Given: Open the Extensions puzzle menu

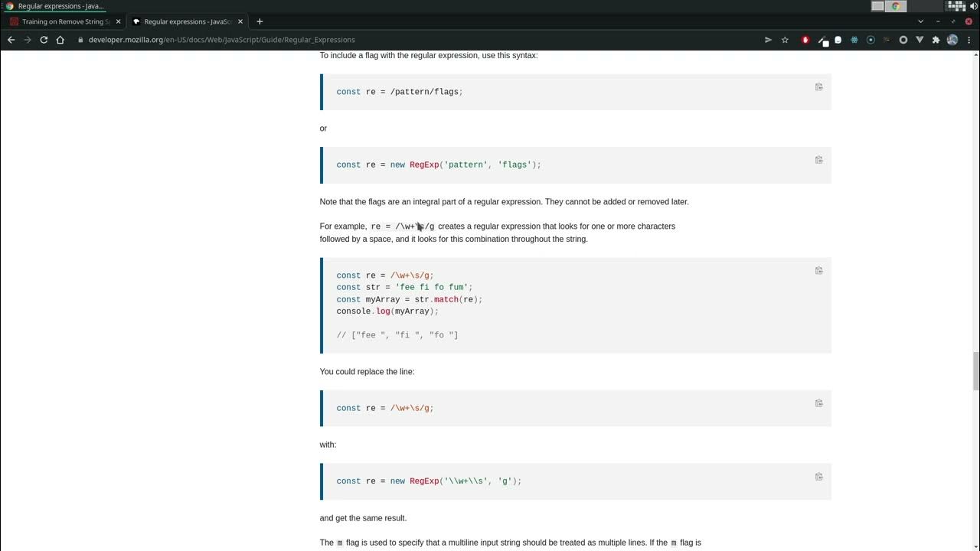Looking at the screenshot, I should point(936,40).
